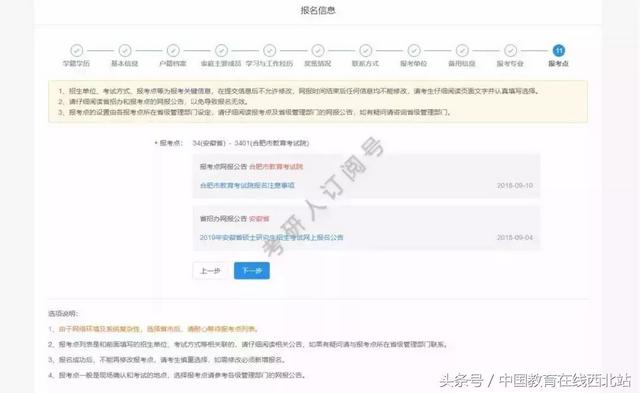Click the 奖惩情况 step checkmark circle

click(318, 51)
